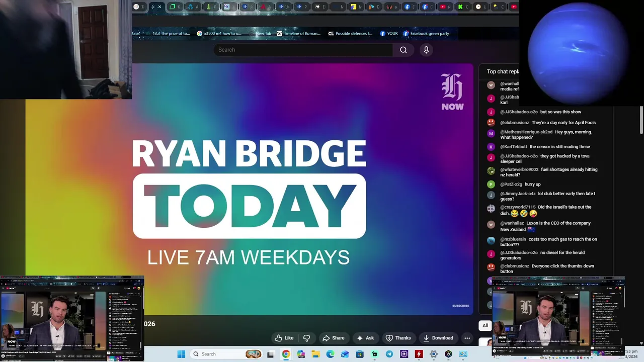
Task: Click @MatheusHenrique-sk2od chat username
Action: pos(526,132)
